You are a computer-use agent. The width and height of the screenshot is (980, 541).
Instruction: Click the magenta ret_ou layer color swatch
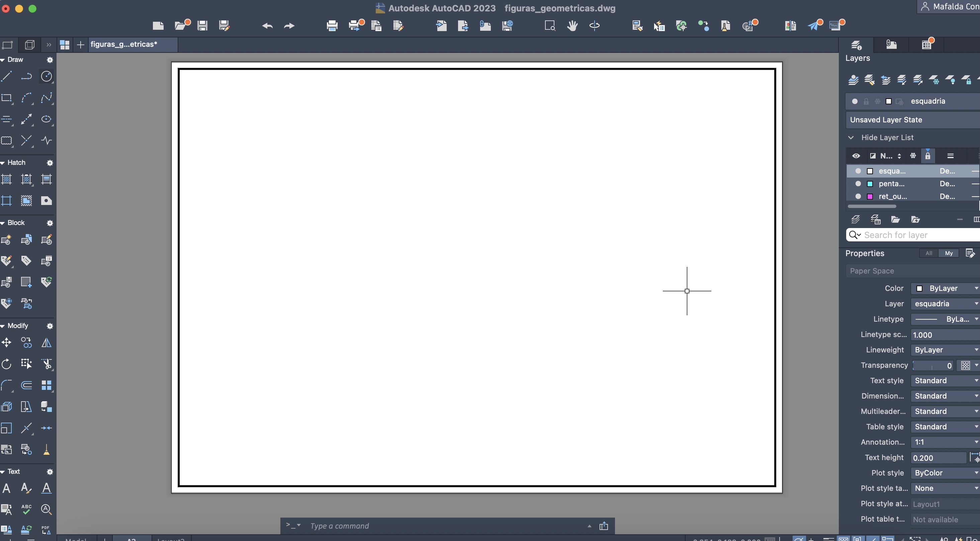point(870,197)
